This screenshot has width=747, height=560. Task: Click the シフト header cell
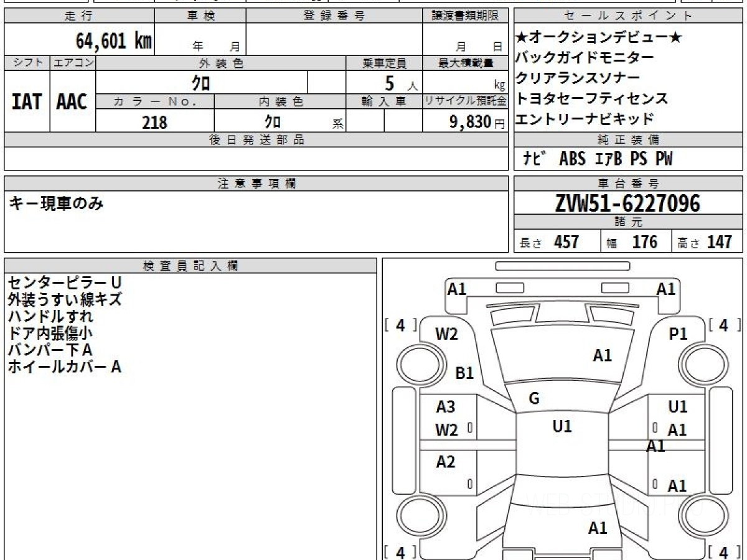(27, 63)
